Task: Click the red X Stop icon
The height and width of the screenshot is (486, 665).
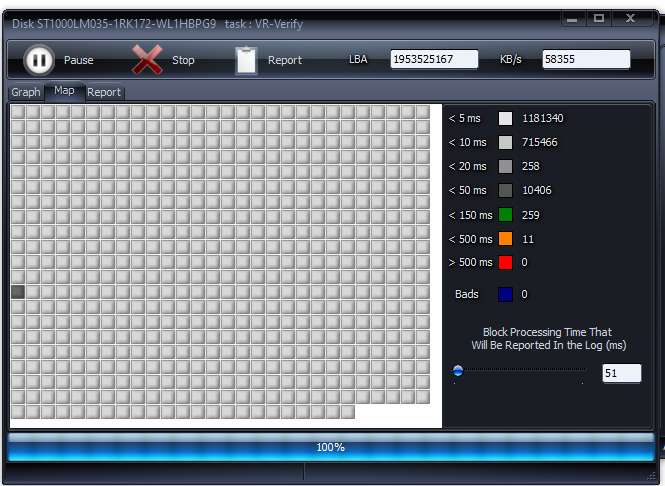Action: 147,60
